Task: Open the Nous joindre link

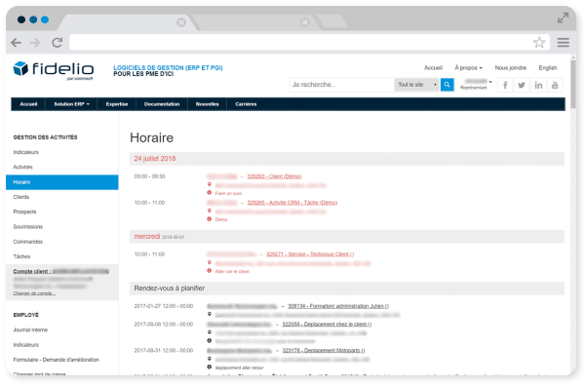Action: point(510,68)
